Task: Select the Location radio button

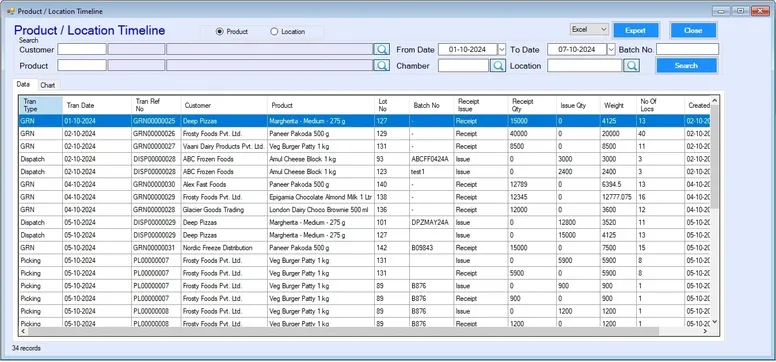Action: 274,32
